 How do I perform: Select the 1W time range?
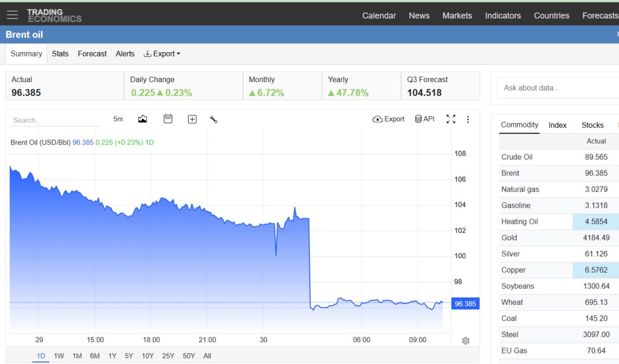tap(59, 356)
